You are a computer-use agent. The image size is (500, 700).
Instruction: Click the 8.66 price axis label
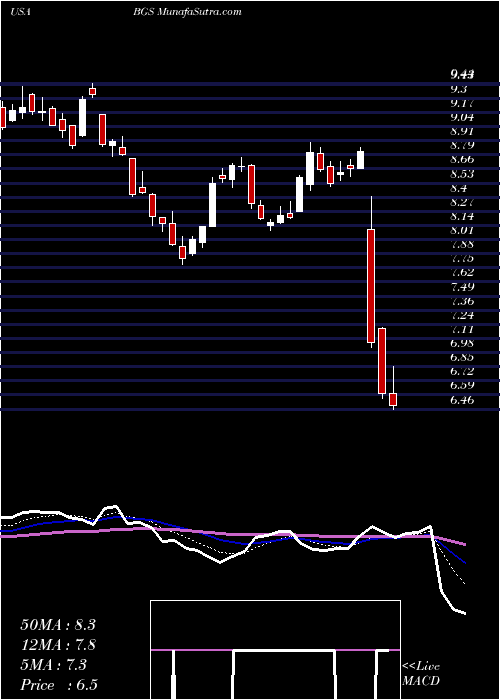(x=464, y=159)
